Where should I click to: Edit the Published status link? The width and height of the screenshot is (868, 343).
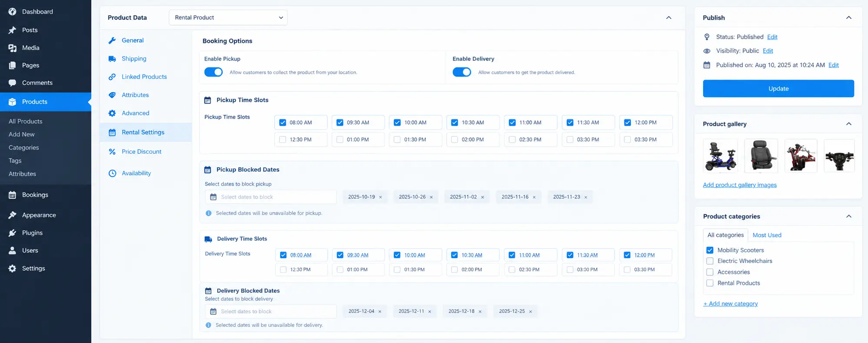point(772,37)
